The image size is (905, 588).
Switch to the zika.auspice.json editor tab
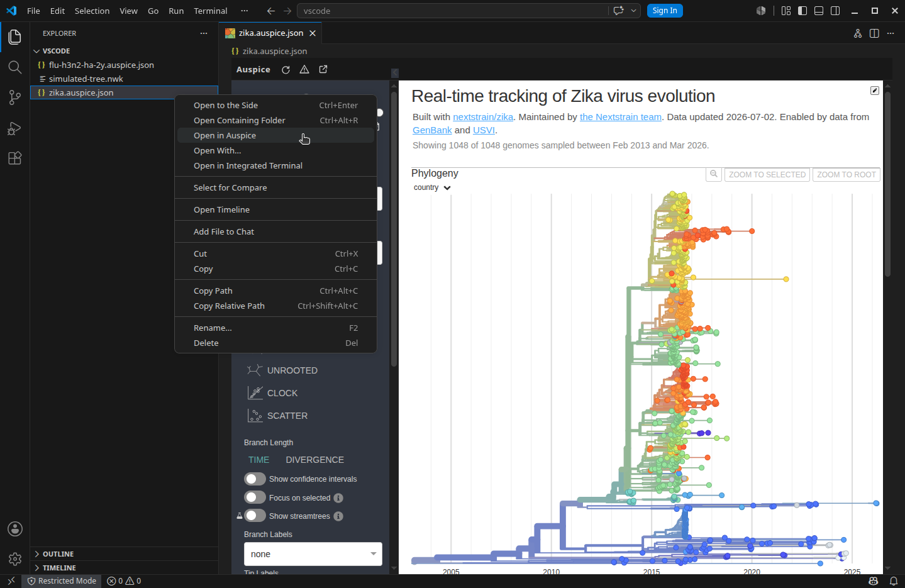coord(271,33)
